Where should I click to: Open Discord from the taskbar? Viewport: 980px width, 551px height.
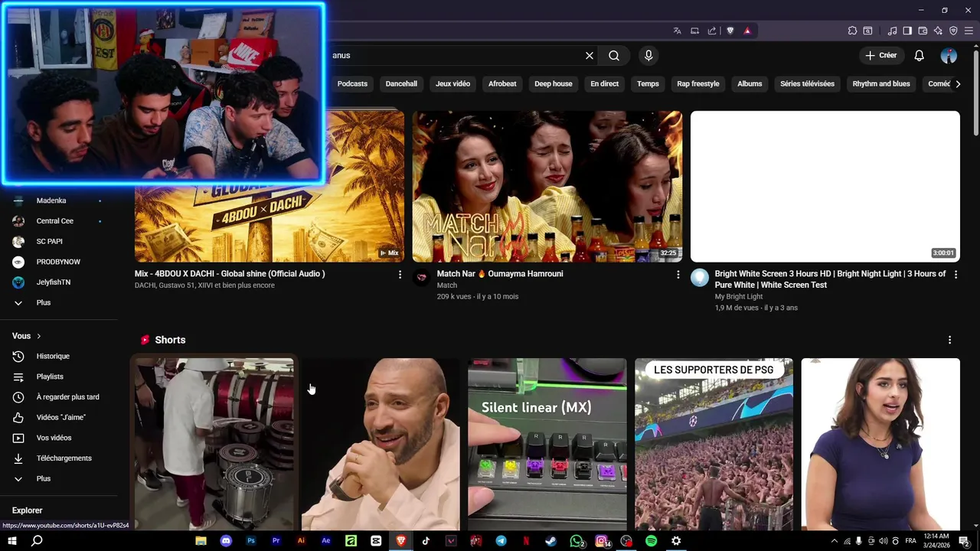226,540
